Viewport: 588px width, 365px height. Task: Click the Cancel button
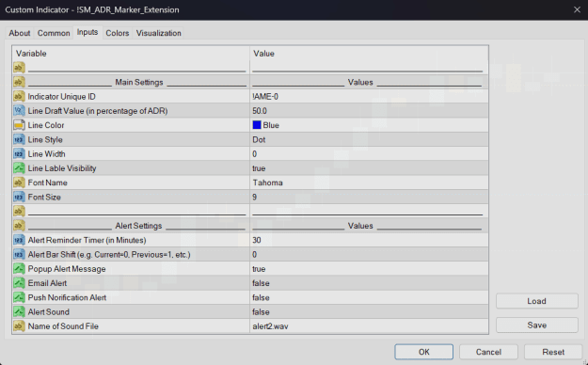coord(488,352)
